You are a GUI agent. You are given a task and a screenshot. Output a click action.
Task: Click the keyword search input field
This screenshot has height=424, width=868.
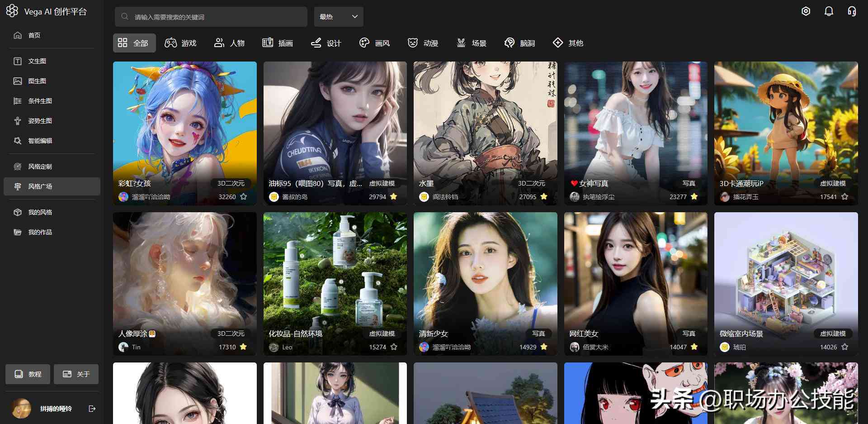211,17
